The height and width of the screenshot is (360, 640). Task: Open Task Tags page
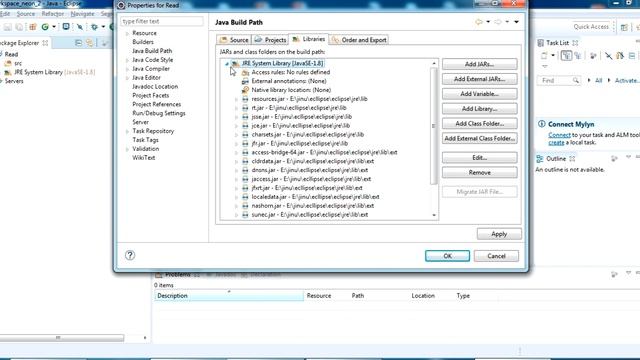click(x=145, y=140)
